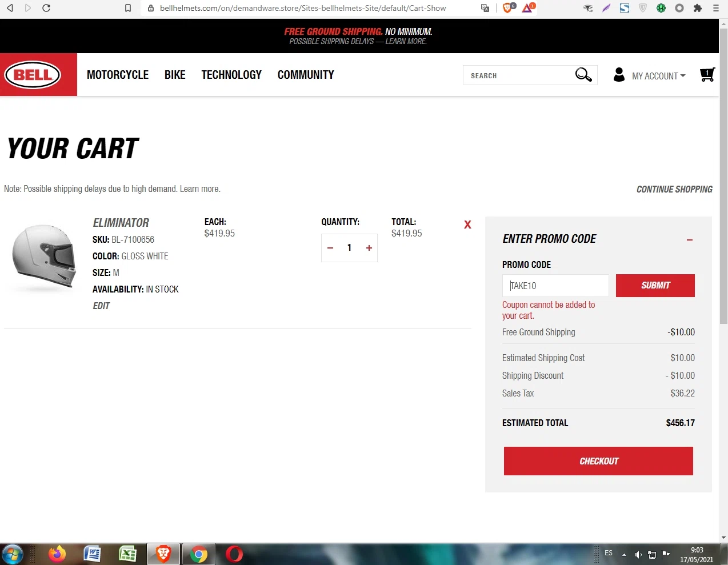Click the Sales Tax value $36.22

pos(682,394)
